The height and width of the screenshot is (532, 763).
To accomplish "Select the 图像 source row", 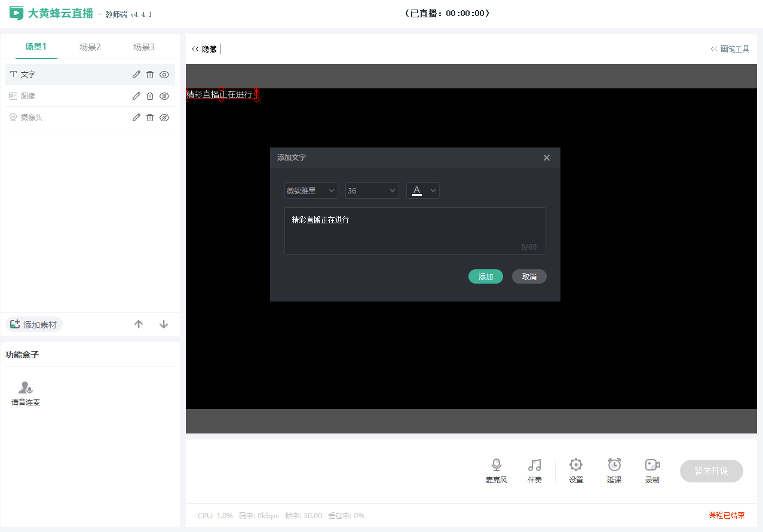I will [x=90, y=96].
